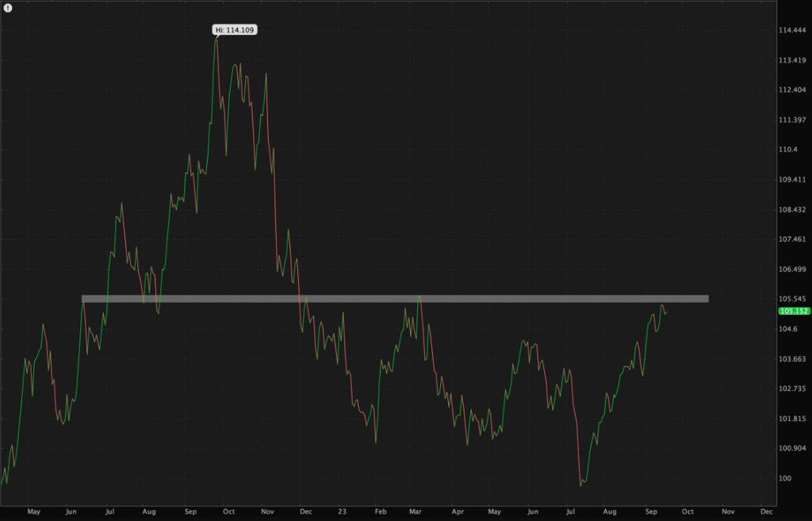The image size is (812, 521).
Task: Click the 114.444 price axis label
Action: pos(792,31)
